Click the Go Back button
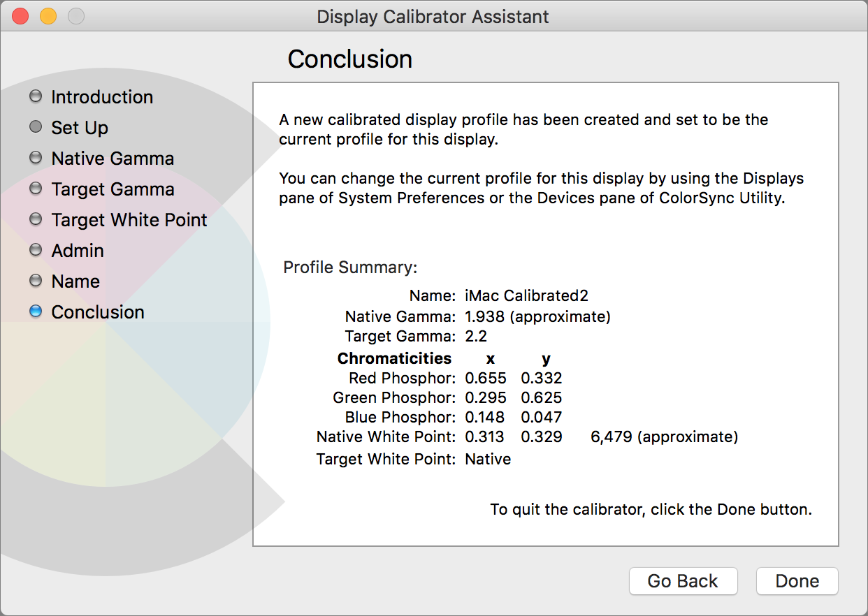Screen dimensions: 868x616 683,581
